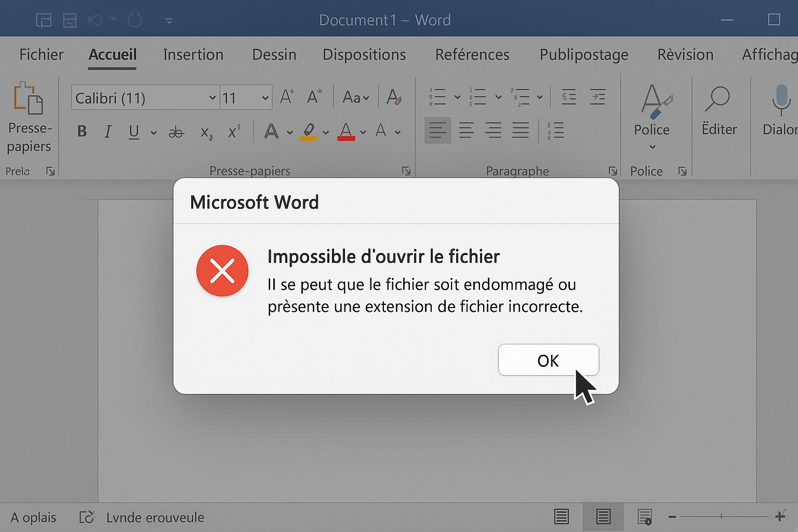Viewport: 798px width, 532px height.
Task: Select align right paragraph button
Action: (x=493, y=130)
